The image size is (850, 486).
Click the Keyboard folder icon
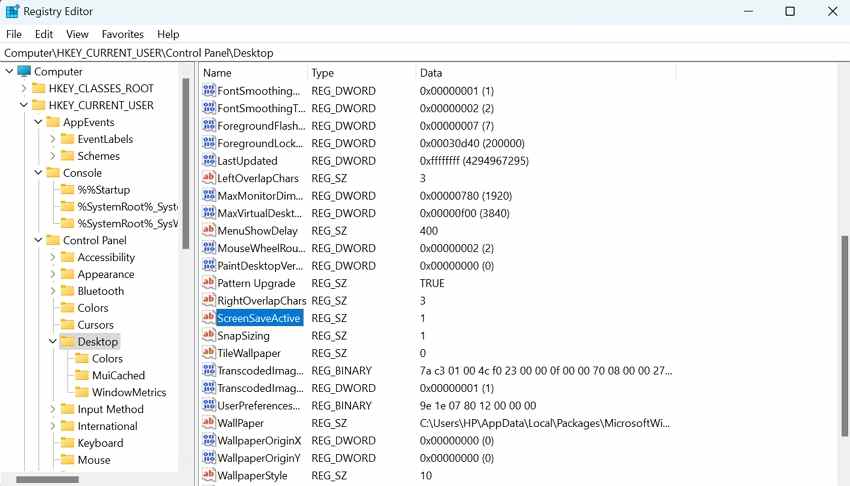(x=67, y=443)
